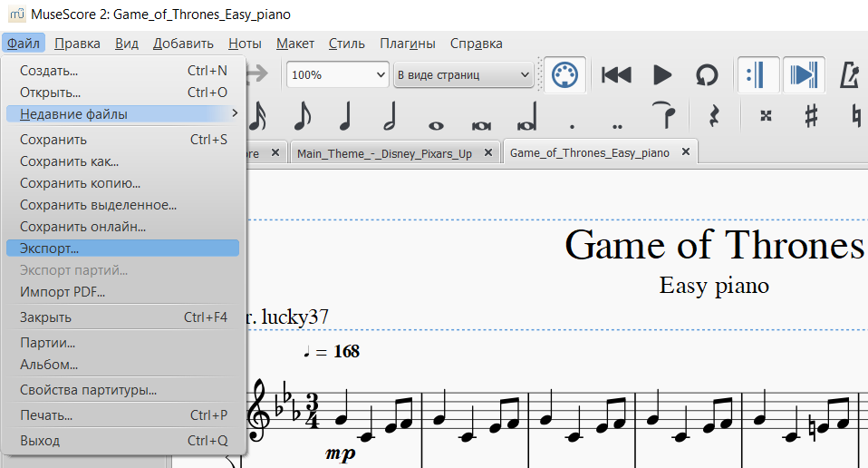Toggle the metronome icon
868x468 pixels.
coord(850,74)
